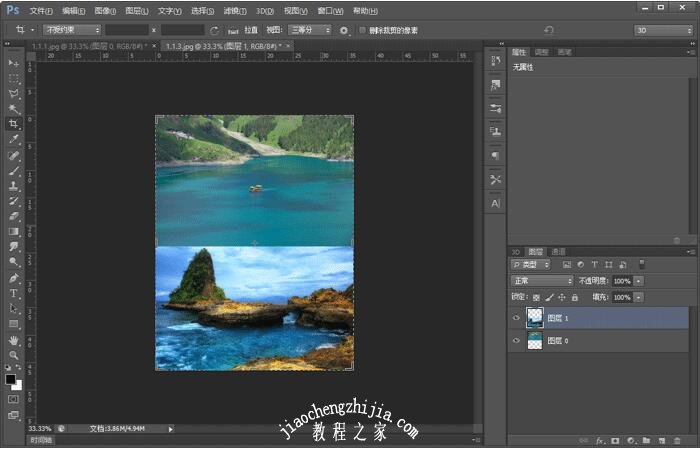Open the 三等分 view overlay dropdown
The height and width of the screenshot is (450, 700).
coord(304,30)
